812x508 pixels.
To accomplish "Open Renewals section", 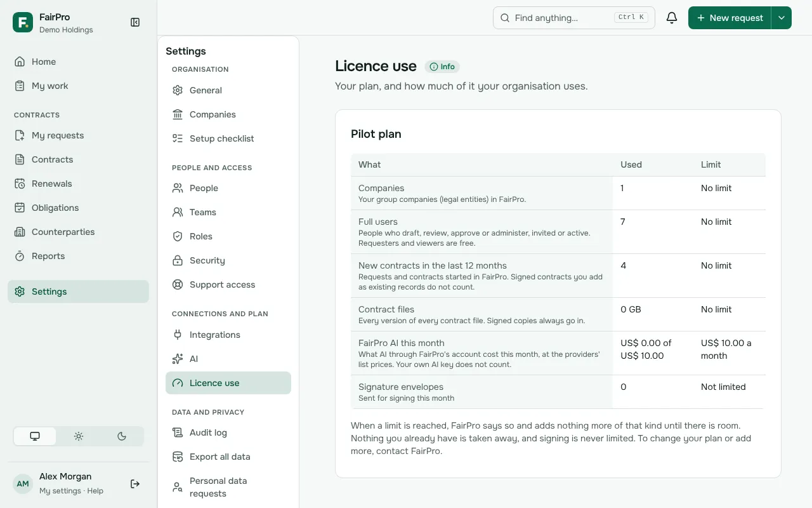I will click(78, 184).
